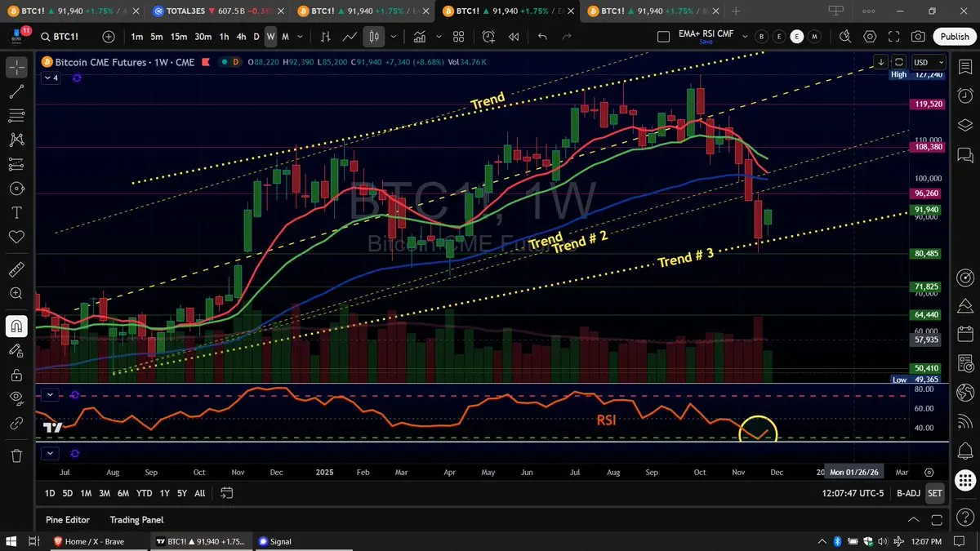This screenshot has height=551, width=980.
Task: Select the 6M date range
Action: (122, 493)
